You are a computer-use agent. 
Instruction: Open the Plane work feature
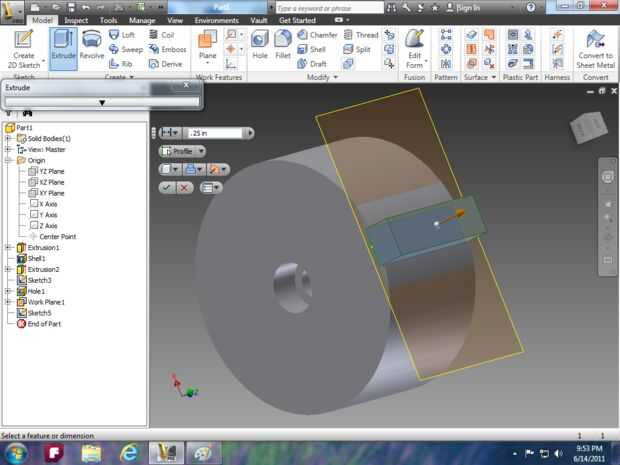(x=208, y=47)
